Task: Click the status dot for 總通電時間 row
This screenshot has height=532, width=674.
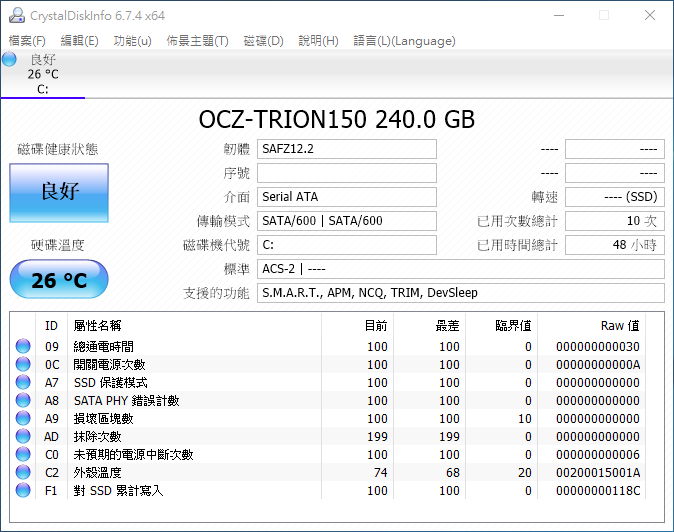Action: point(23,346)
